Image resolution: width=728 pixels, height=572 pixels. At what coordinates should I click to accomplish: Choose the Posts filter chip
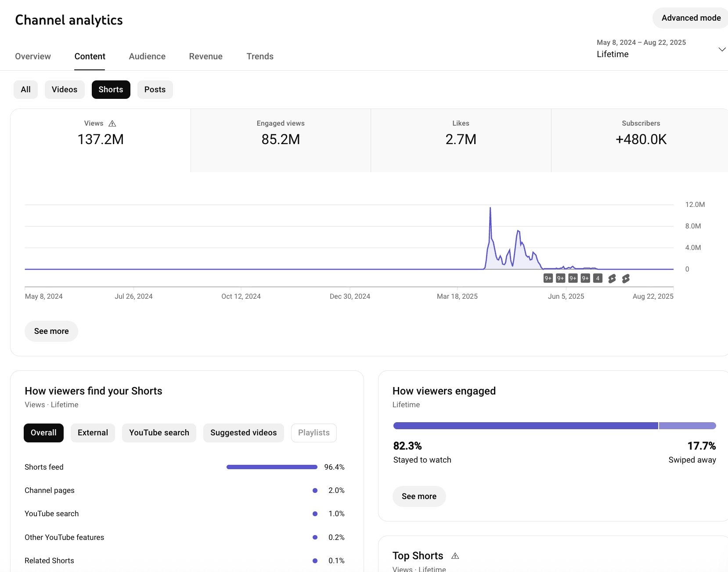coord(155,90)
